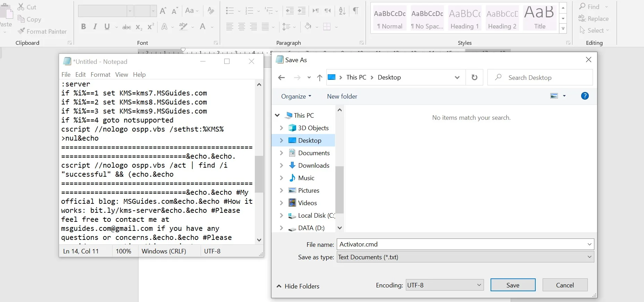The height and width of the screenshot is (302, 644).
Task: Open Notepad File menu
Action: [x=66, y=75]
